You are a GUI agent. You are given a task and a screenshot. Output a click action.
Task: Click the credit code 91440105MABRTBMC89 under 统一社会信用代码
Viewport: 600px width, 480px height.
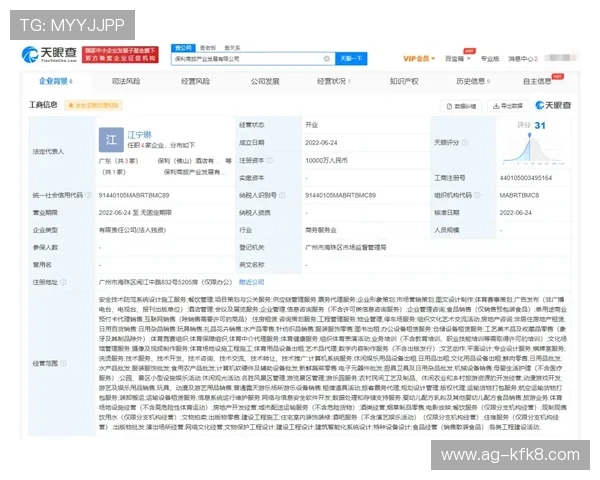click(x=134, y=195)
